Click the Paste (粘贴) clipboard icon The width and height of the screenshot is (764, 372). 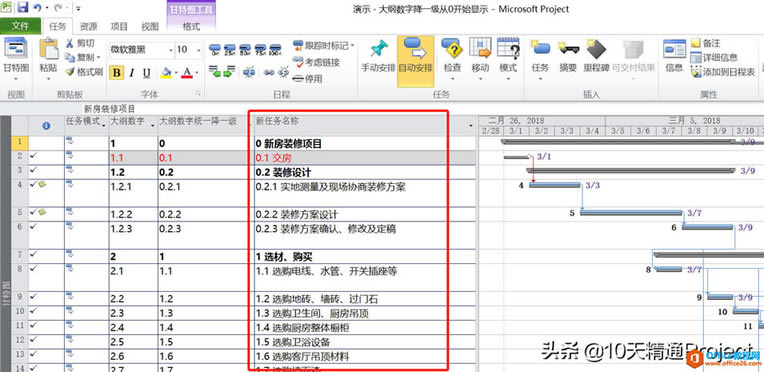point(49,49)
